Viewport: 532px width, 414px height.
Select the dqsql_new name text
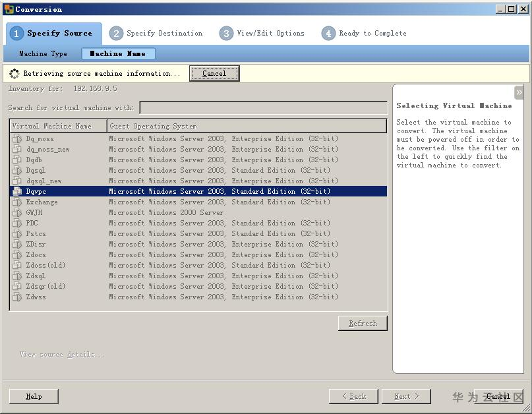pos(44,181)
